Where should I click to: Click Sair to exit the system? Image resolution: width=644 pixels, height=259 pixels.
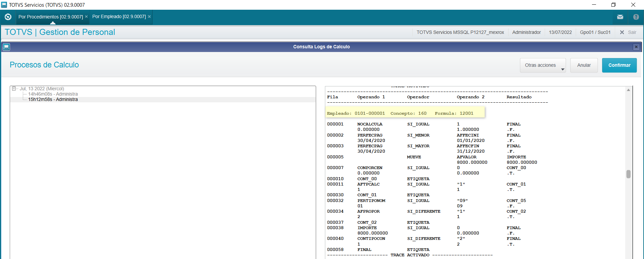coord(628,32)
